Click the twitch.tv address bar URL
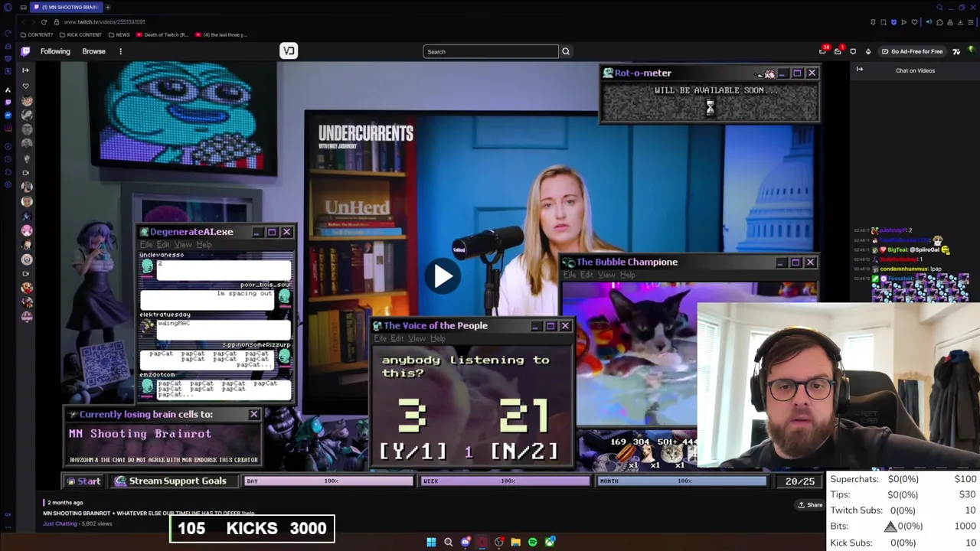 104,21
